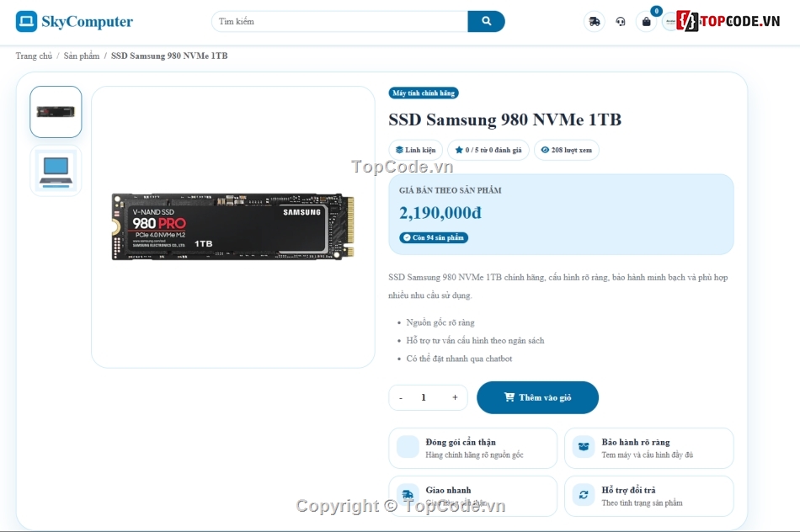
Task: Click the Bảo hành rõ ràng title
Action: 636,442
